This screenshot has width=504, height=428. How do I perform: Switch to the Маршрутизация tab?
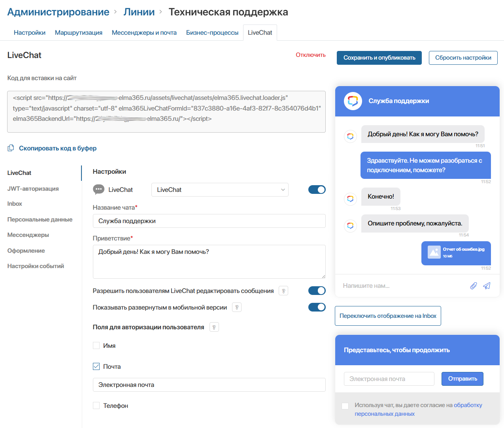point(79,33)
